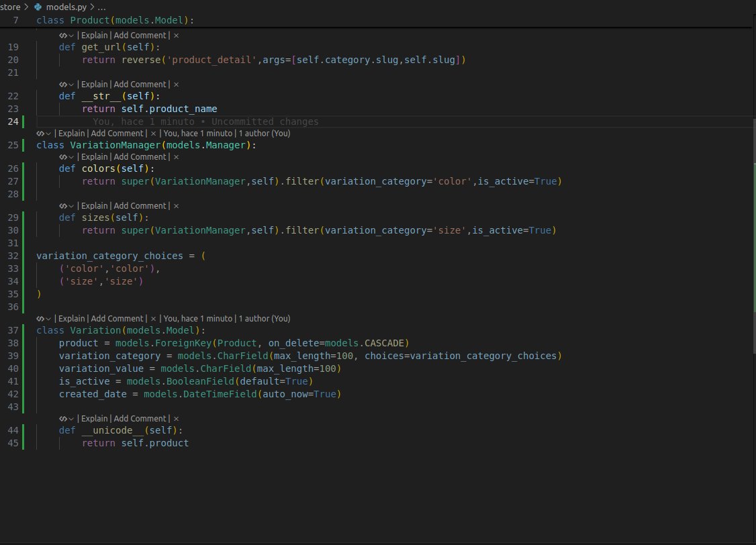The width and height of the screenshot is (756, 545).
Task: Click the 'return self.product' line
Action: (136, 444)
